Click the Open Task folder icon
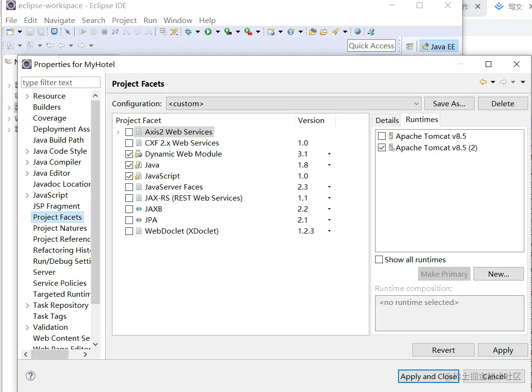The image size is (532, 392). 324,32
